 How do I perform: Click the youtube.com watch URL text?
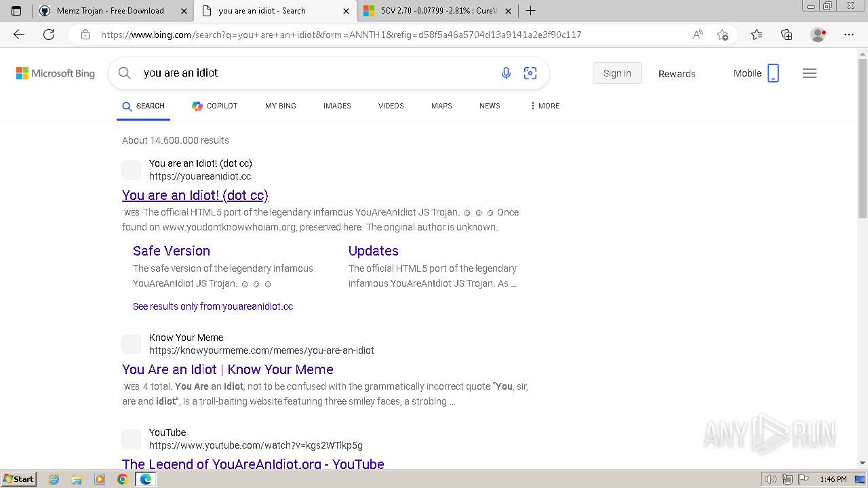point(256,445)
